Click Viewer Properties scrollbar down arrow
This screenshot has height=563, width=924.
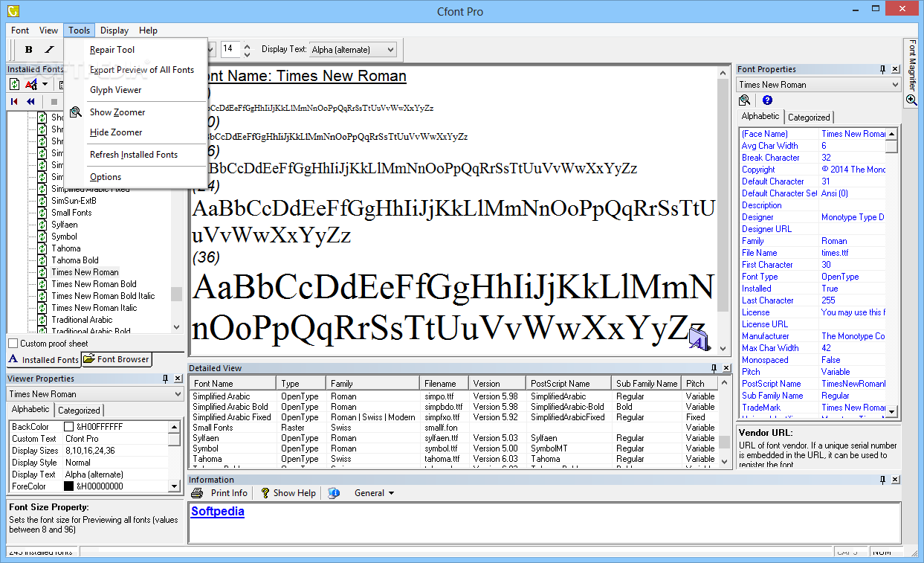[175, 486]
